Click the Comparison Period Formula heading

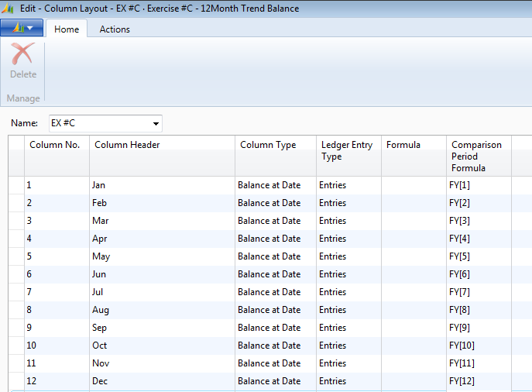(x=478, y=156)
